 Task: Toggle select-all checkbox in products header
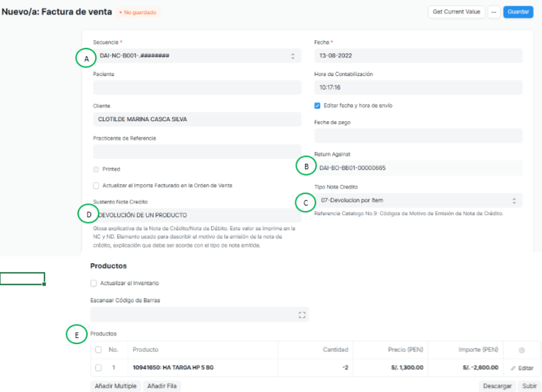coord(99,350)
